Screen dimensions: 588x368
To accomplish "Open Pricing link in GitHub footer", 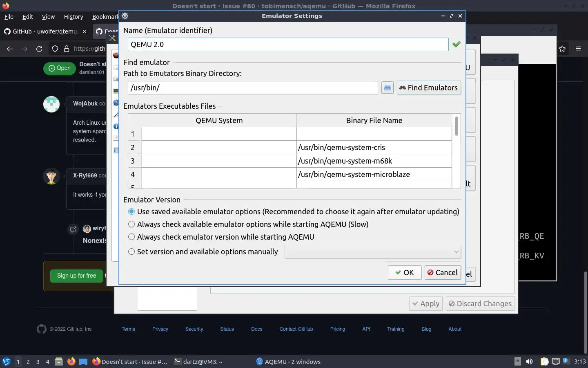I will tap(338, 329).
